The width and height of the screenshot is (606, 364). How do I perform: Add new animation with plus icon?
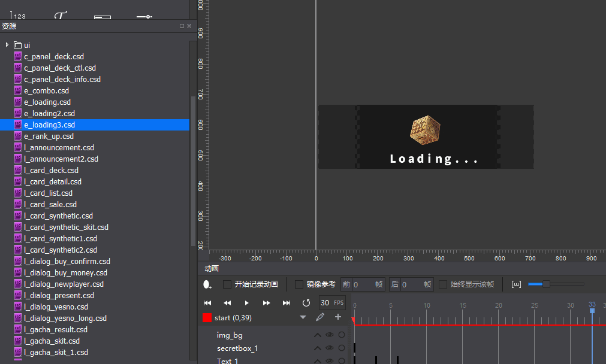coord(338,317)
